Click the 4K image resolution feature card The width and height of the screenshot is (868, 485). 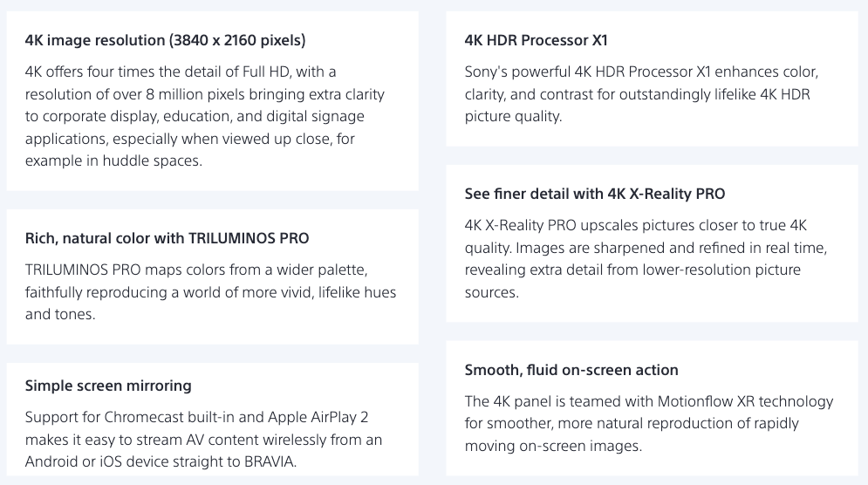pyautogui.click(x=213, y=101)
